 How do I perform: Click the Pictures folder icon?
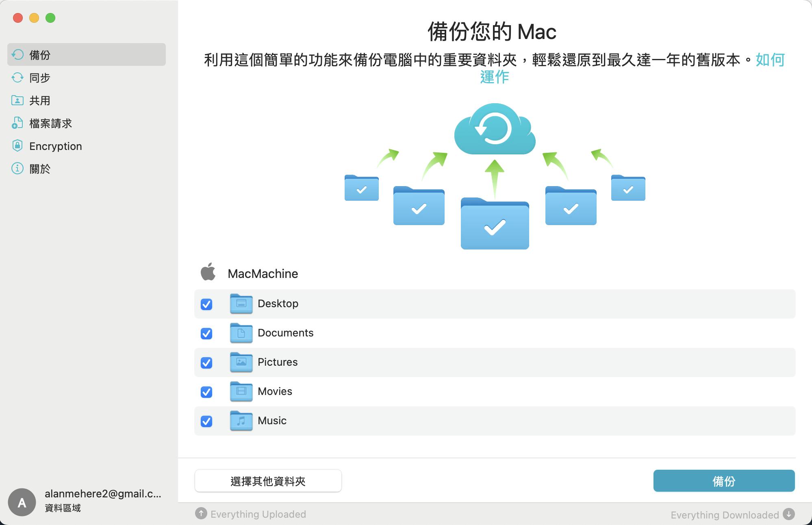(241, 362)
